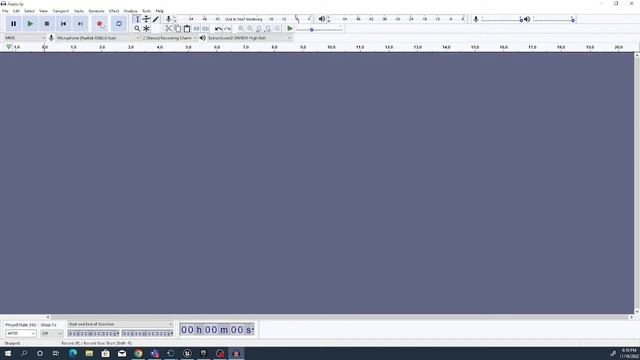Screen dimensions: 640x360
Task: Open the playback device dropdown
Action: point(250,38)
